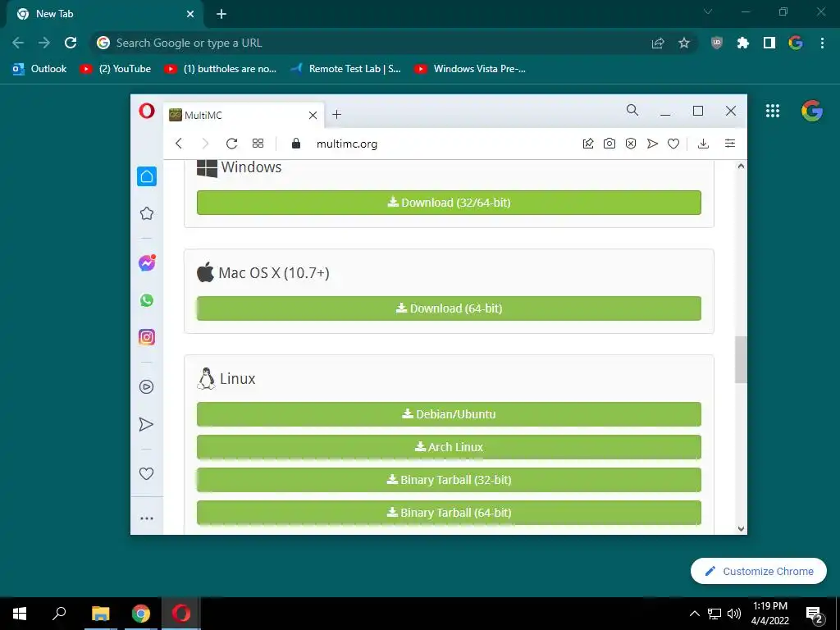This screenshot has width=840, height=630.
Task: Open Customize Chrome button
Action: pos(759,571)
